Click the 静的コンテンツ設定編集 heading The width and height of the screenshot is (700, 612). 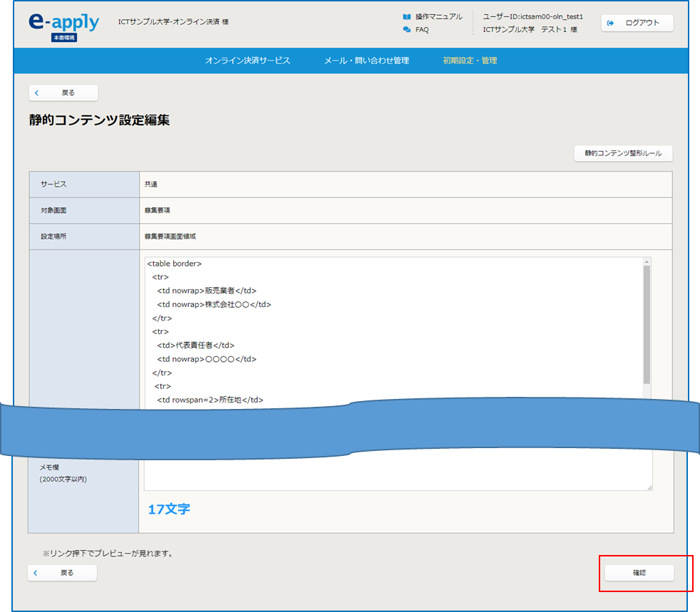(99, 120)
